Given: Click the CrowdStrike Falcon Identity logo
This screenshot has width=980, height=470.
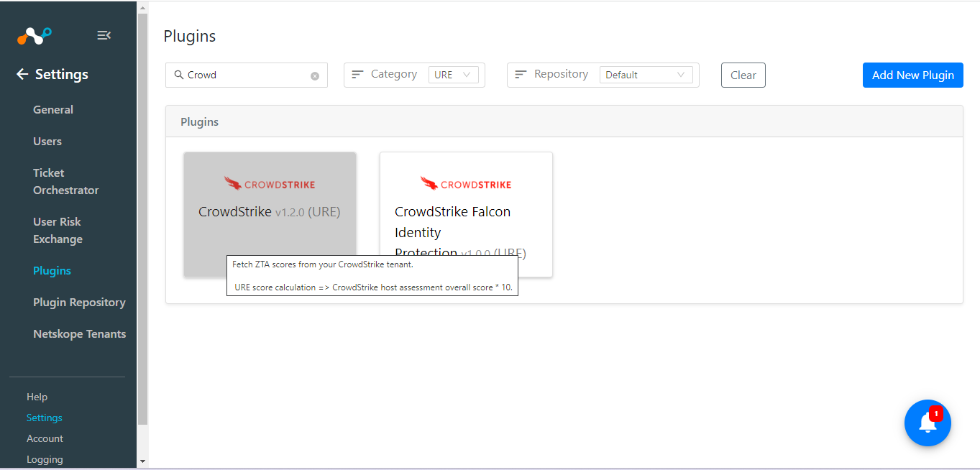Looking at the screenshot, I should tap(466, 184).
